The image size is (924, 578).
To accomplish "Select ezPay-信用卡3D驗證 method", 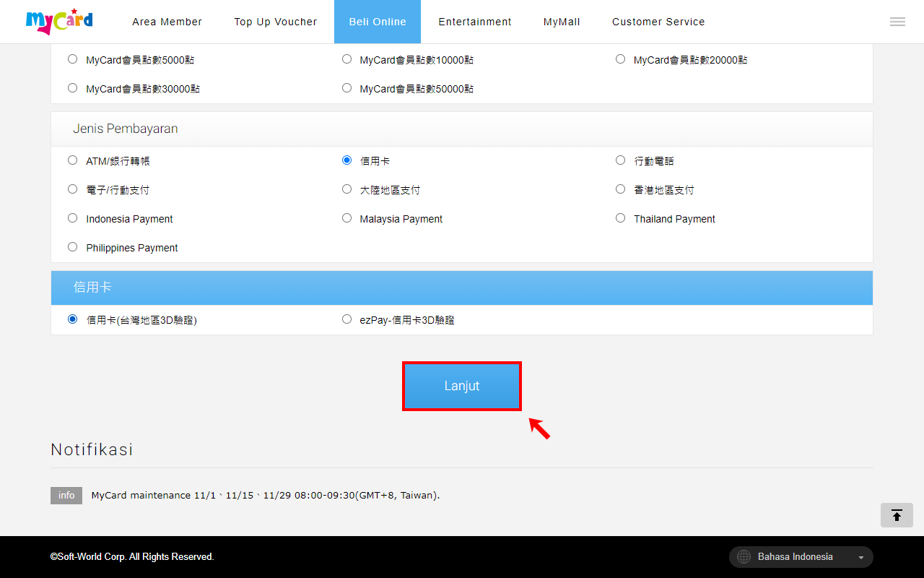I will [346, 319].
